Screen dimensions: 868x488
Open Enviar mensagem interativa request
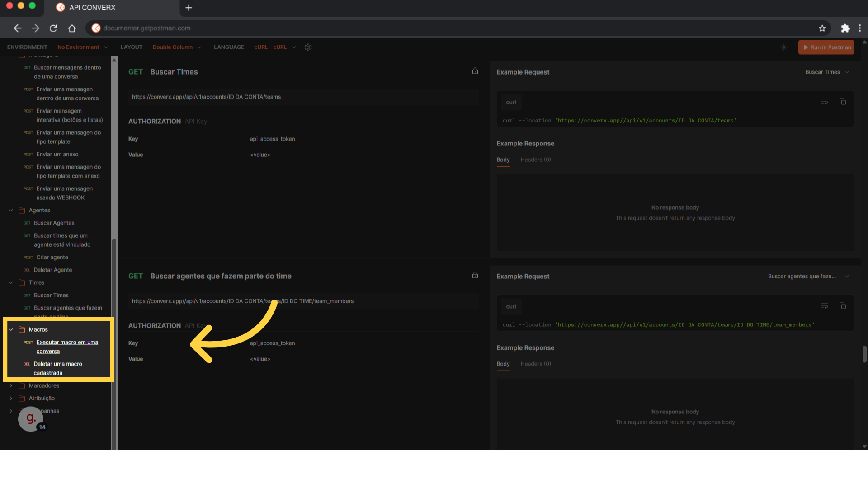coord(69,115)
